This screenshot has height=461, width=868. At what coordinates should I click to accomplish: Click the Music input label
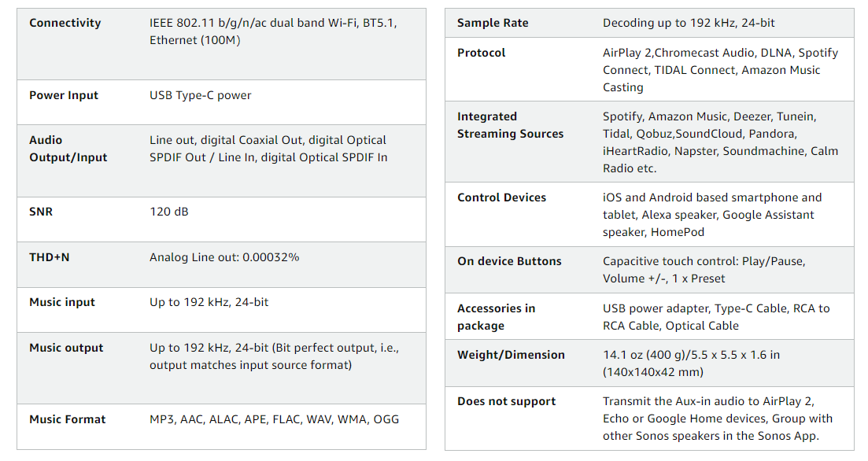pyautogui.click(x=62, y=302)
